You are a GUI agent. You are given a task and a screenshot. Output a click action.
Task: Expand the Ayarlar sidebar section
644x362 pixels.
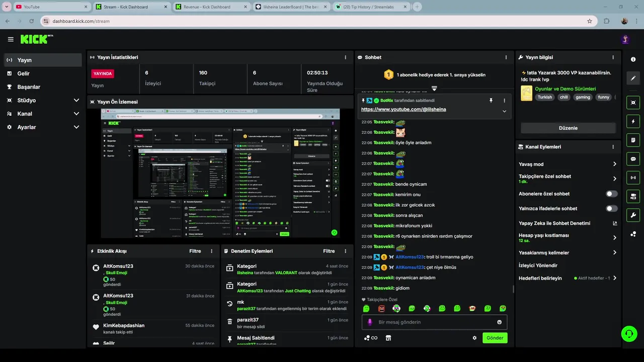point(76,127)
